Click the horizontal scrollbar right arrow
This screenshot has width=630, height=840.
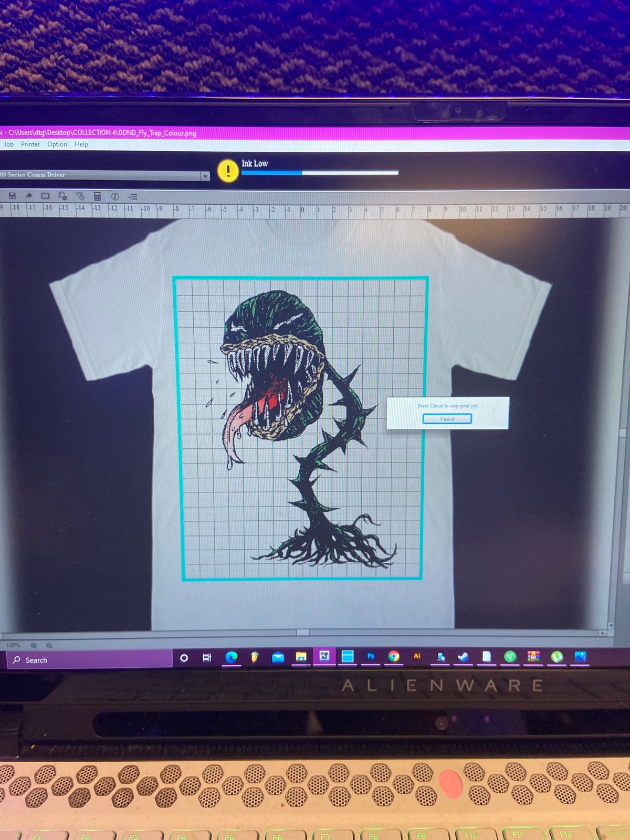coord(603,633)
